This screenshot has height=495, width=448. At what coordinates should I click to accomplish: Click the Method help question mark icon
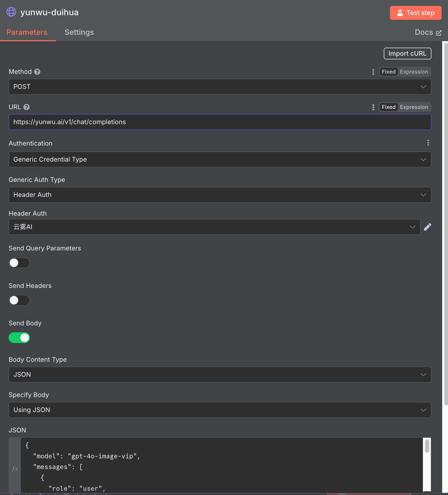(37, 72)
